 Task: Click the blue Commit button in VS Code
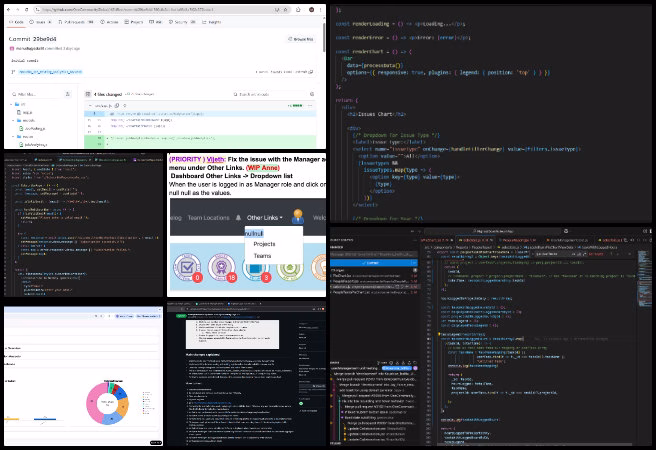click(x=371, y=263)
